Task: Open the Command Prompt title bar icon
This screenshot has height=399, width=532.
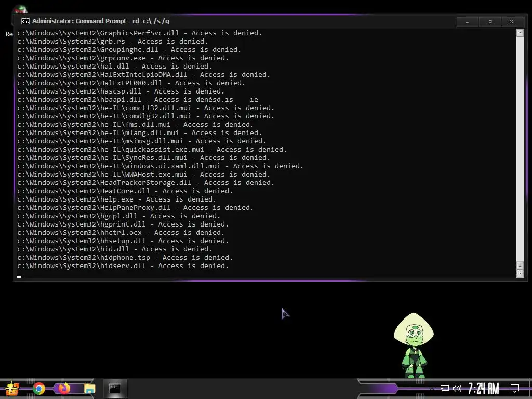Action: pyautogui.click(x=25, y=21)
